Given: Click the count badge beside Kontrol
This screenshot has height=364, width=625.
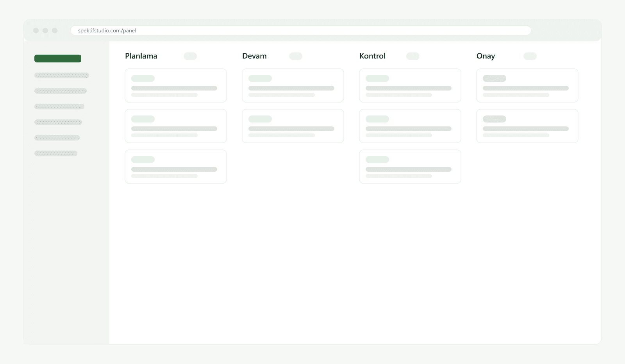Looking at the screenshot, I should click(x=413, y=56).
